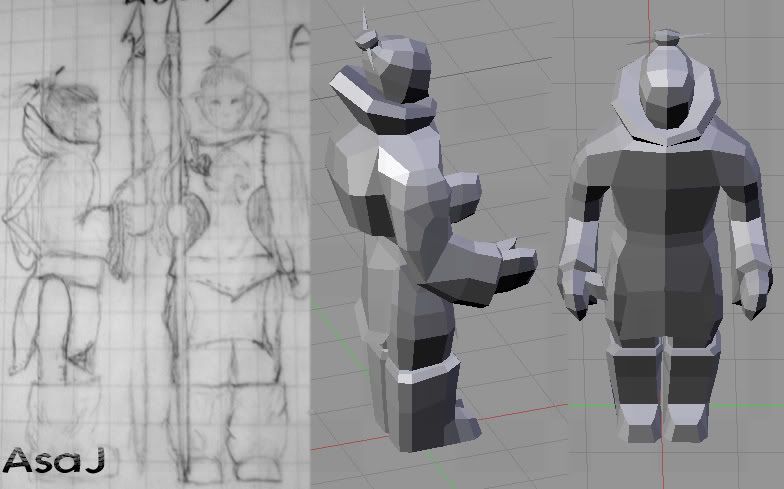Viewport: 784px width, 489px height.
Task: Select the side-view 3D model with outstretched arm
Action: tap(431, 232)
